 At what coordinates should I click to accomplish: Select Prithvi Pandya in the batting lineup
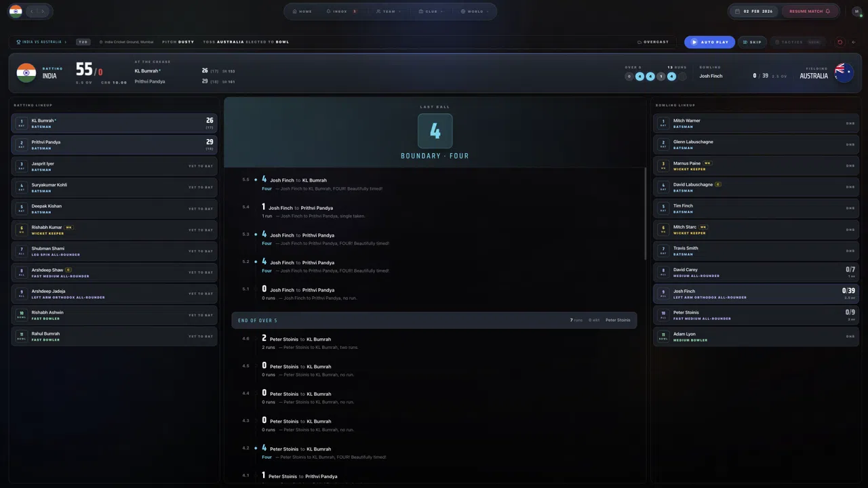pos(115,145)
